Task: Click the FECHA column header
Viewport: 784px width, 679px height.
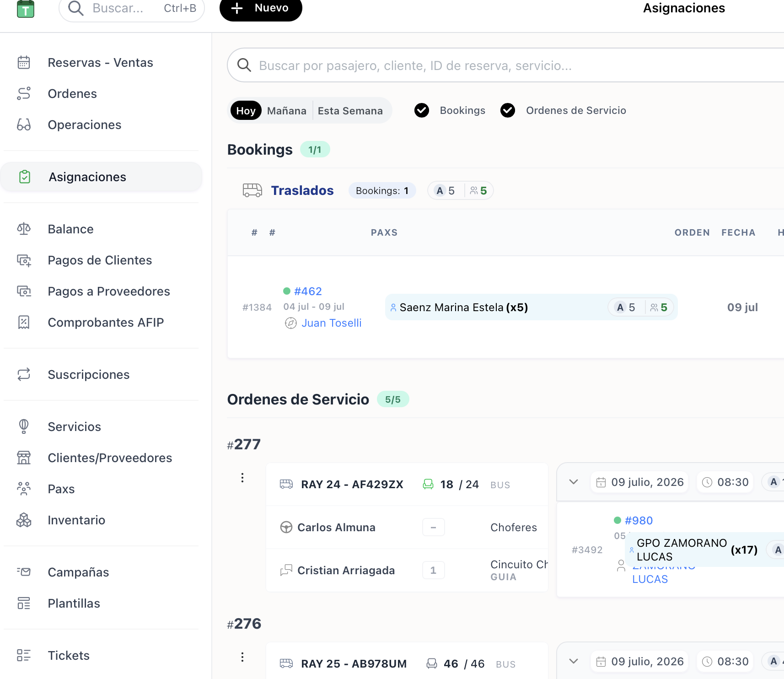Action: tap(738, 232)
